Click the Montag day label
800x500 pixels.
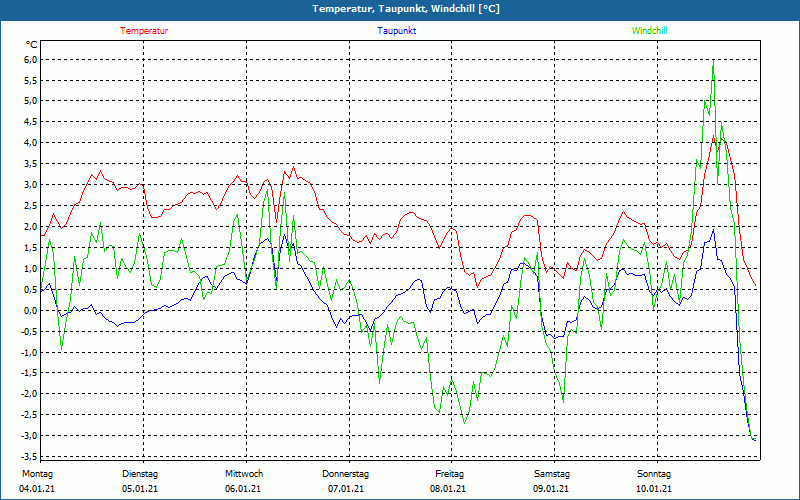(37, 474)
